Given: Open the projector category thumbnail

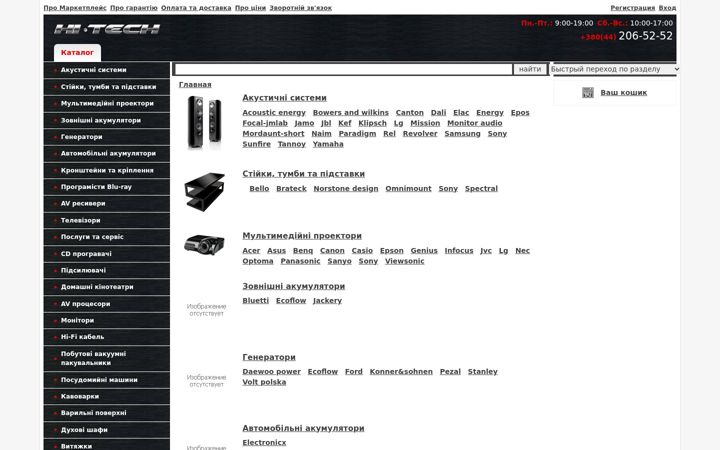Looking at the screenshot, I should click(x=204, y=245).
